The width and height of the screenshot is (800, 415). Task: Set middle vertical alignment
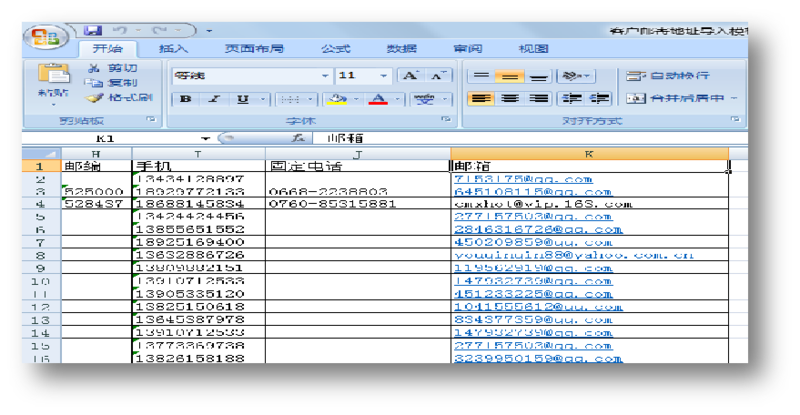509,76
